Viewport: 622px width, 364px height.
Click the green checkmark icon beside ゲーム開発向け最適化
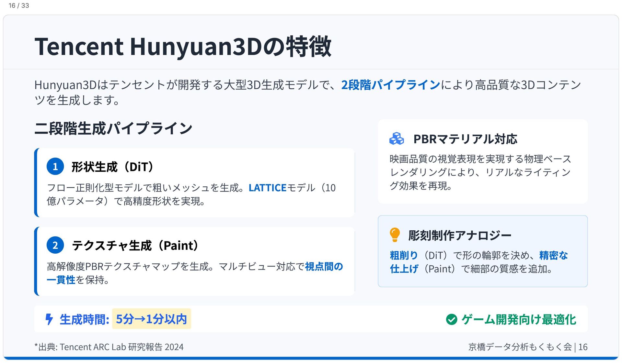point(452,319)
